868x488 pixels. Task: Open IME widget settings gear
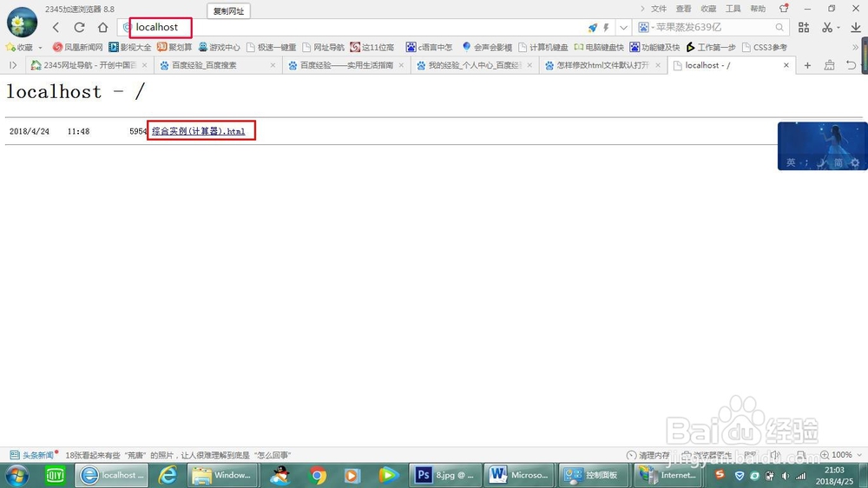[x=855, y=162]
